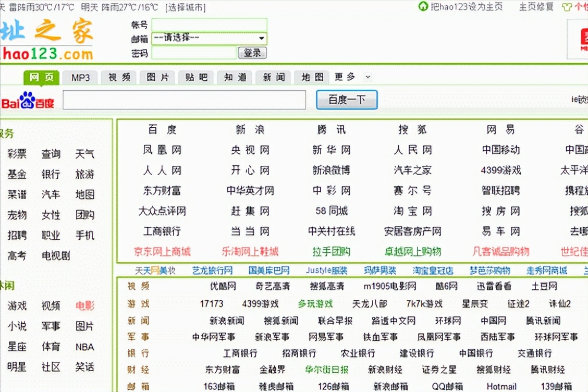Click the 选择城市 weather link
Viewport: 588px width, 392px height.
[x=186, y=7]
